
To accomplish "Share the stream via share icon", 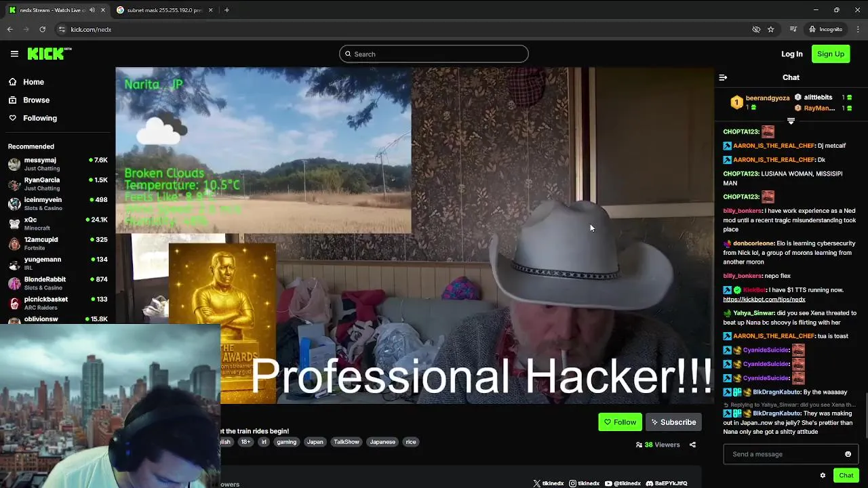I will pyautogui.click(x=692, y=445).
